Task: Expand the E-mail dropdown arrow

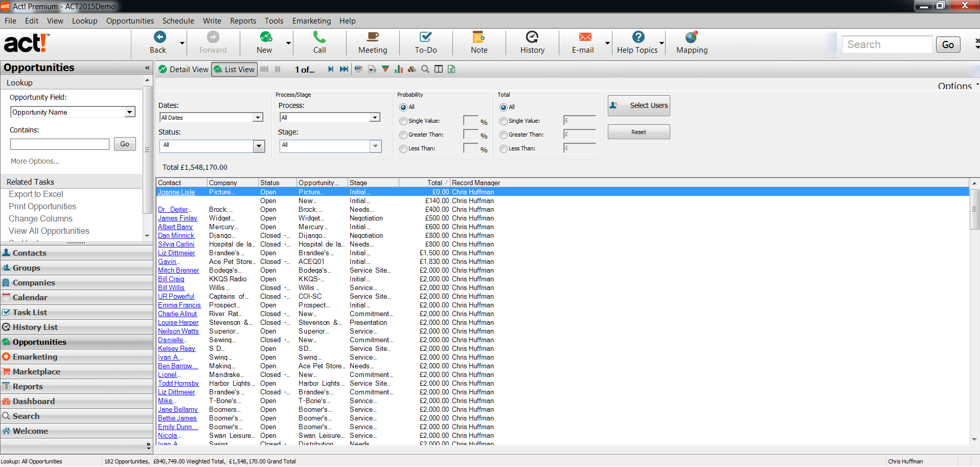Action: coord(608,43)
